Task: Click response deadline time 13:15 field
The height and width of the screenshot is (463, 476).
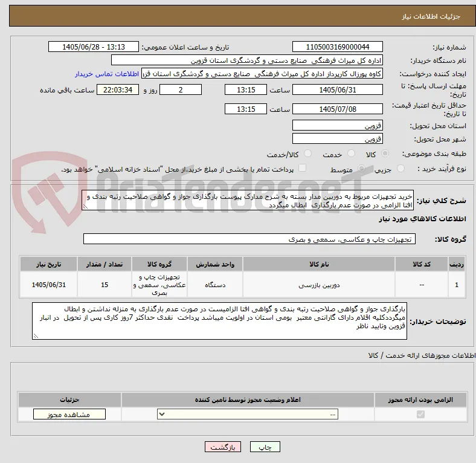Action: tap(246, 90)
